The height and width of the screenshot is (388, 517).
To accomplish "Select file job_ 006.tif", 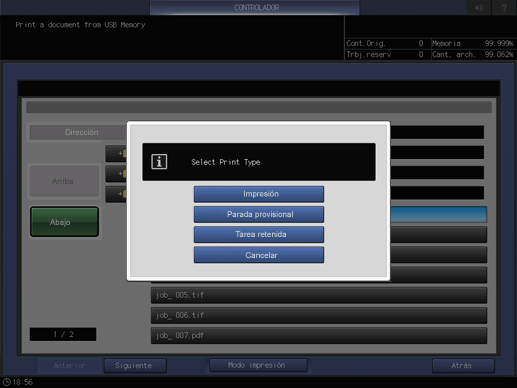I will click(x=319, y=315).
